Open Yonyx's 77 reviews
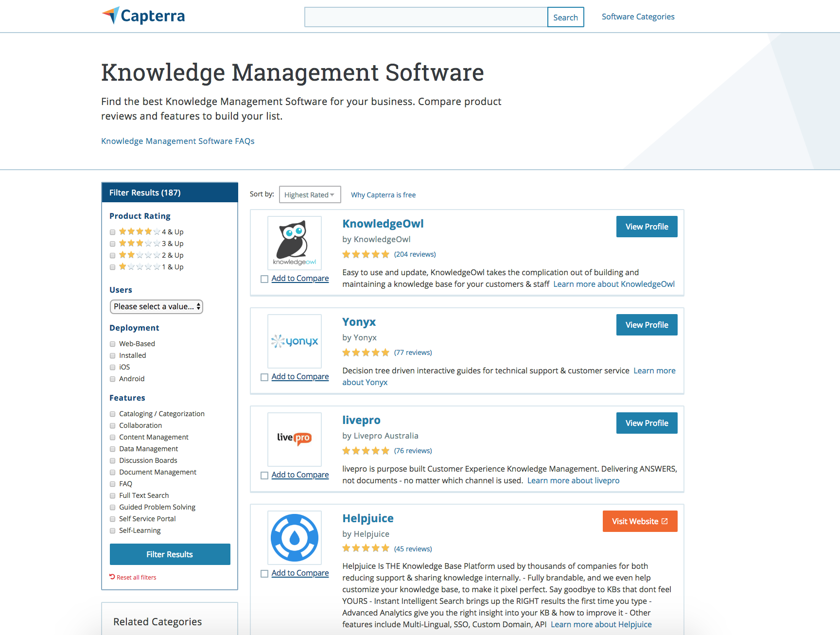The width and height of the screenshot is (840, 635). click(413, 353)
